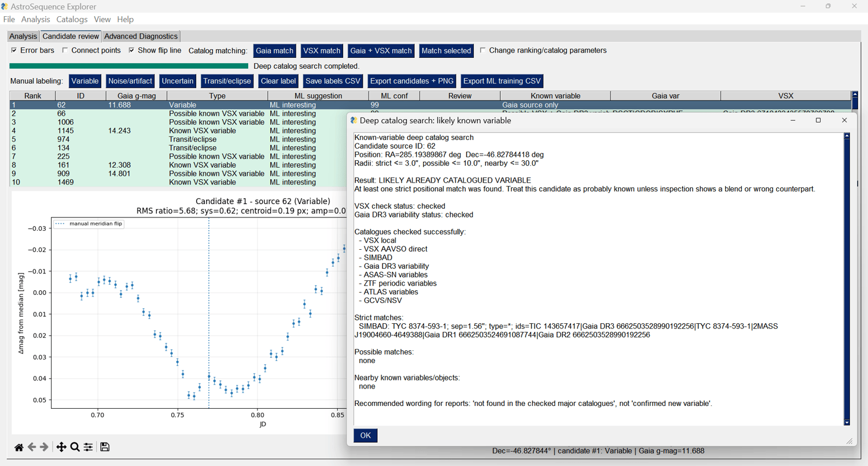
Task: Select the zoom to rectangle tool
Action: click(x=75, y=447)
